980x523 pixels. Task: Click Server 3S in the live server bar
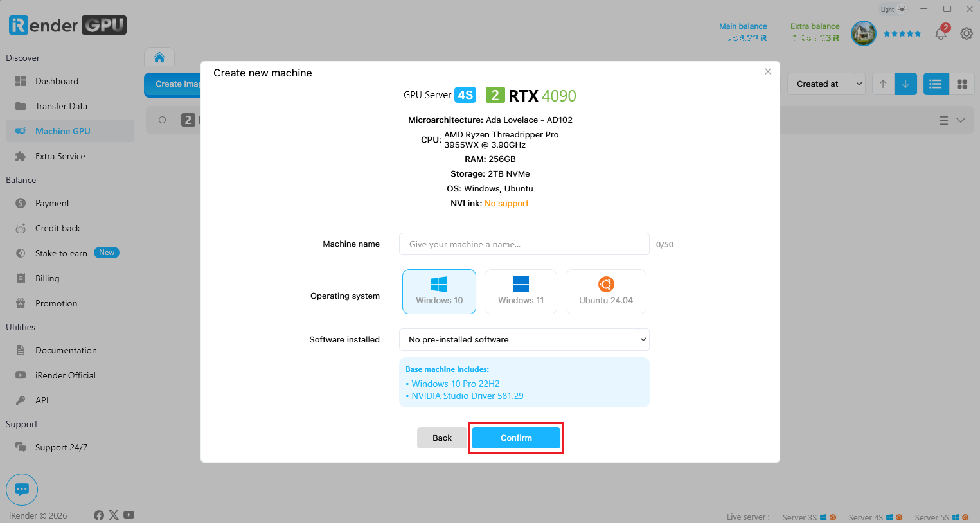click(809, 517)
